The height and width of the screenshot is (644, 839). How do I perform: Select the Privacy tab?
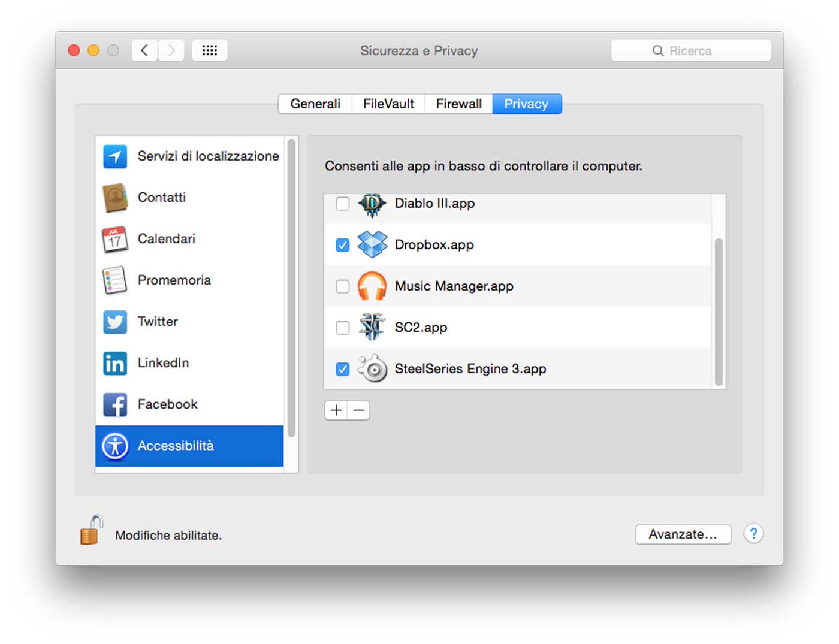coord(527,104)
